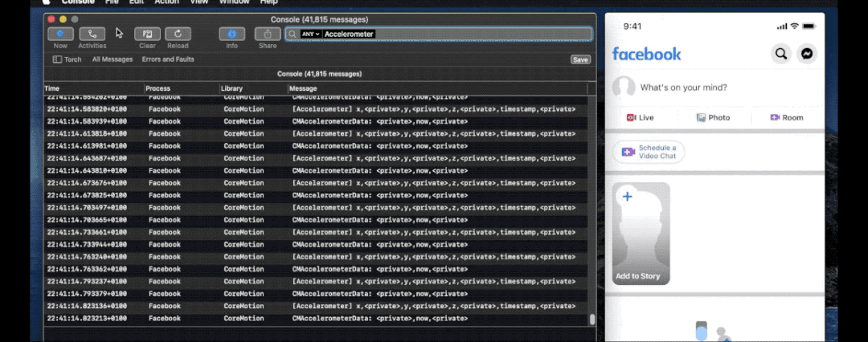Open the Activities toolbar button
This screenshot has height=342, width=868.
[x=92, y=34]
